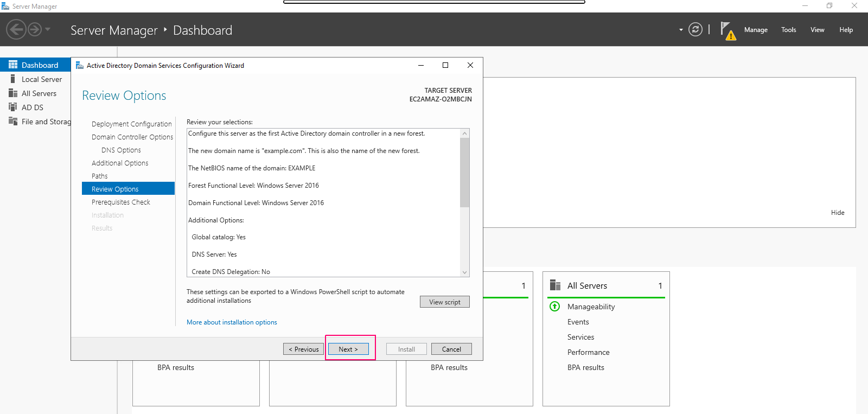Image resolution: width=868 pixels, height=414 pixels.
Task: Click the File and Storage sidebar icon
Action: click(13, 121)
